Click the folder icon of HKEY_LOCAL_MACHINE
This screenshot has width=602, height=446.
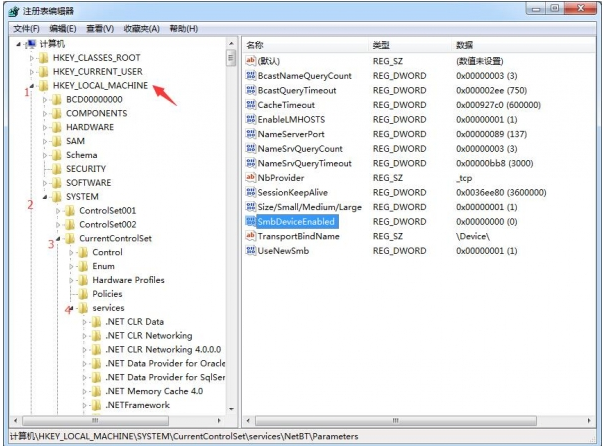click(43, 86)
